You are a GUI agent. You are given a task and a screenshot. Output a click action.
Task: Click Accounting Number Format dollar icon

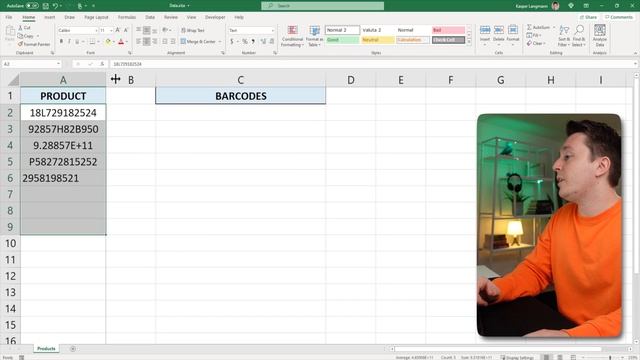[x=231, y=41]
